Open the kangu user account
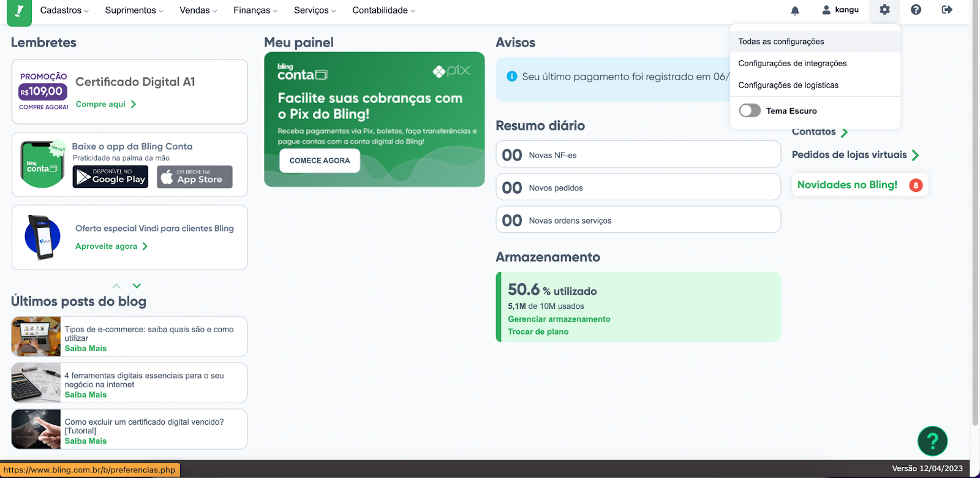This screenshot has height=478, width=980. point(840,10)
